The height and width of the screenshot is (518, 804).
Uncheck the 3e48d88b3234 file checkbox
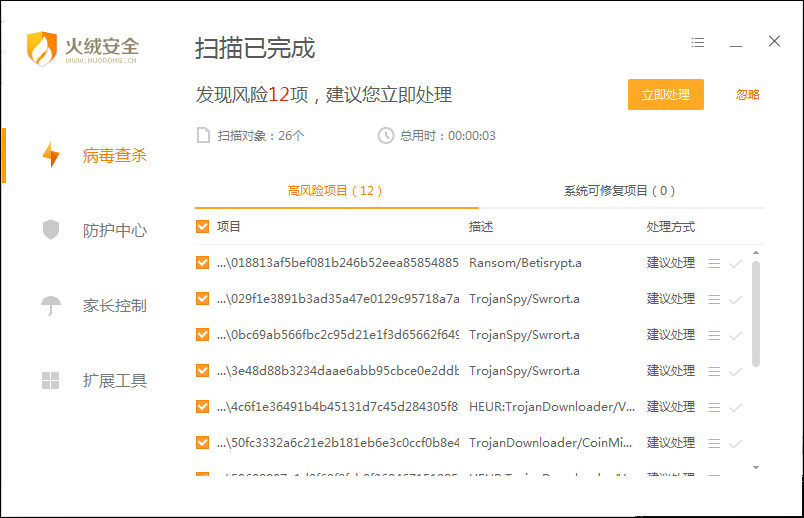click(203, 370)
